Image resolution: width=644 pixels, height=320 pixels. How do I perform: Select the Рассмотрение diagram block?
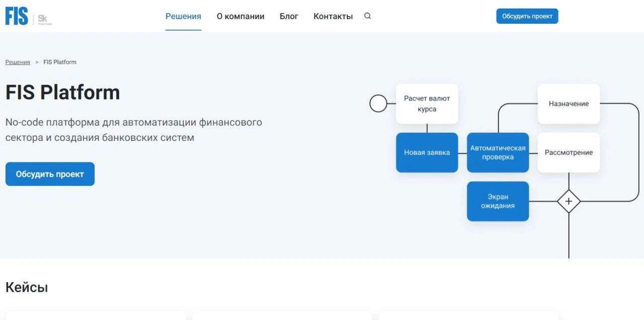coord(569,152)
